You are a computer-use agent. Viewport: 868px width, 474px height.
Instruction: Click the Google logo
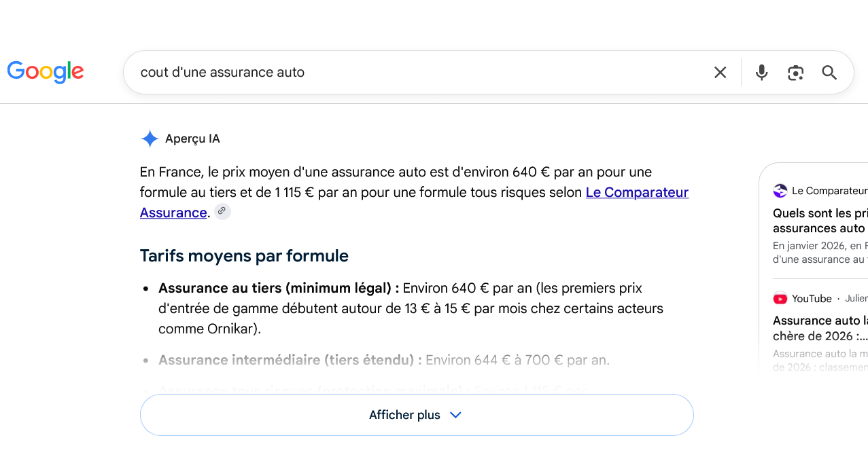(46, 72)
